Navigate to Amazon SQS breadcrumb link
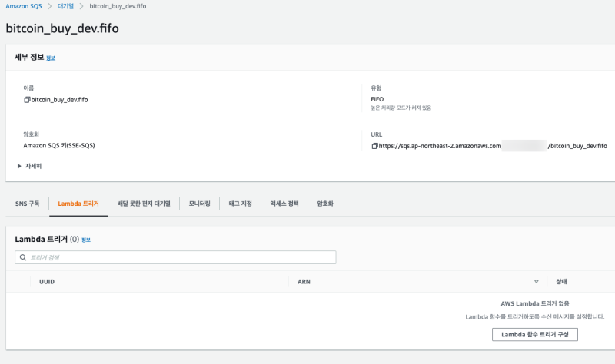615x364 pixels. point(25,6)
